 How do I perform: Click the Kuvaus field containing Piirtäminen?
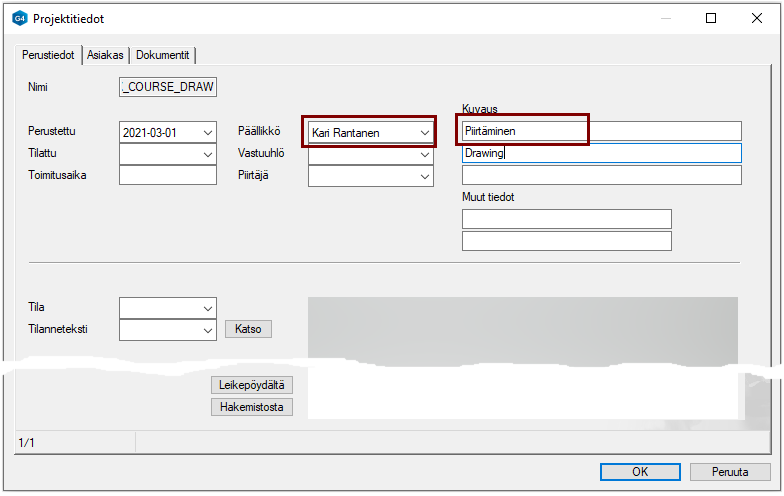[600, 131]
